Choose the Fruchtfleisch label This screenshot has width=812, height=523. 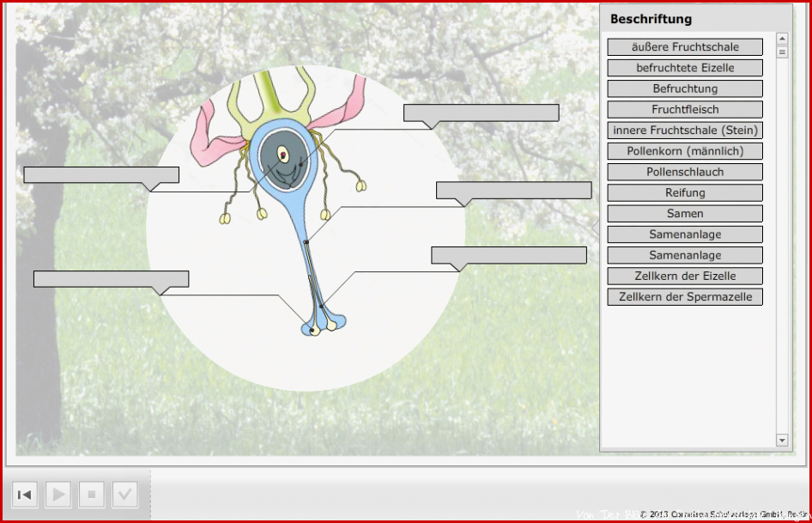[685, 109]
